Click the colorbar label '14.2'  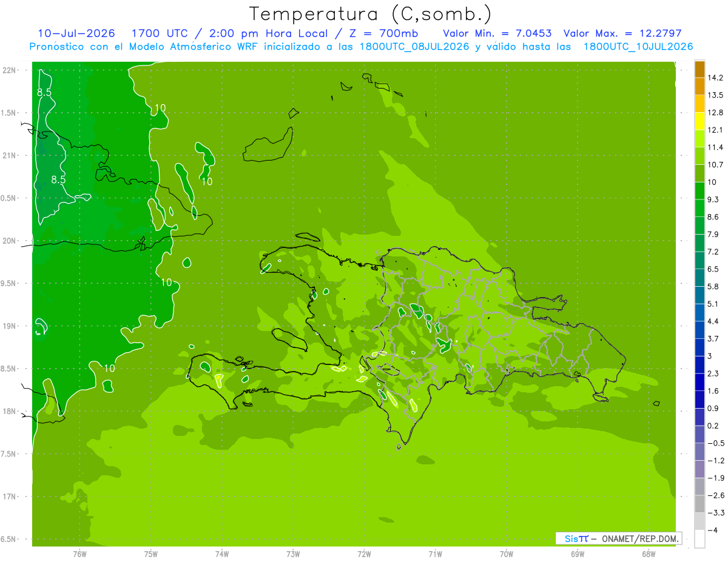(716, 78)
